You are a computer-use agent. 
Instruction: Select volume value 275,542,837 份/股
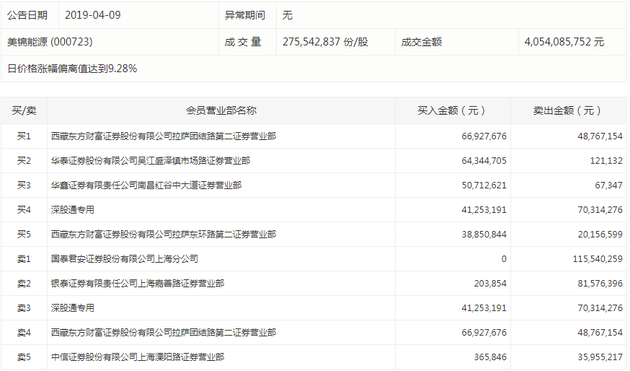click(x=325, y=42)
